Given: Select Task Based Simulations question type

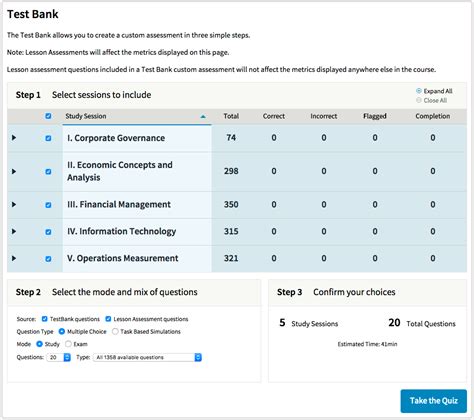Looking at the screenshot, I should pyautogui.click(x=115, y=331).
